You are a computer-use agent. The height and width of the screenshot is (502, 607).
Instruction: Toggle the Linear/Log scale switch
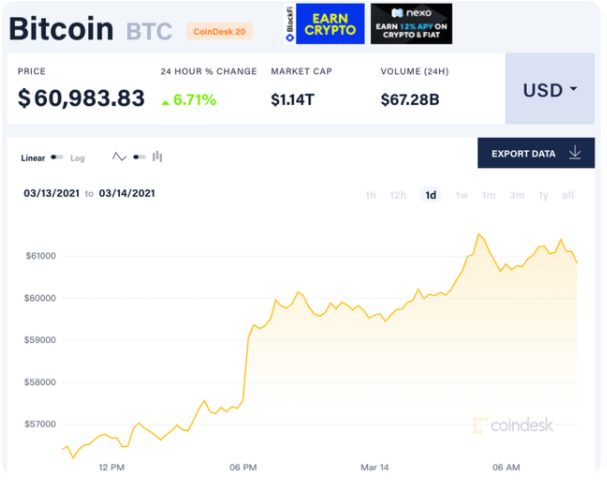pyautogui.click(x=57, y=157)
